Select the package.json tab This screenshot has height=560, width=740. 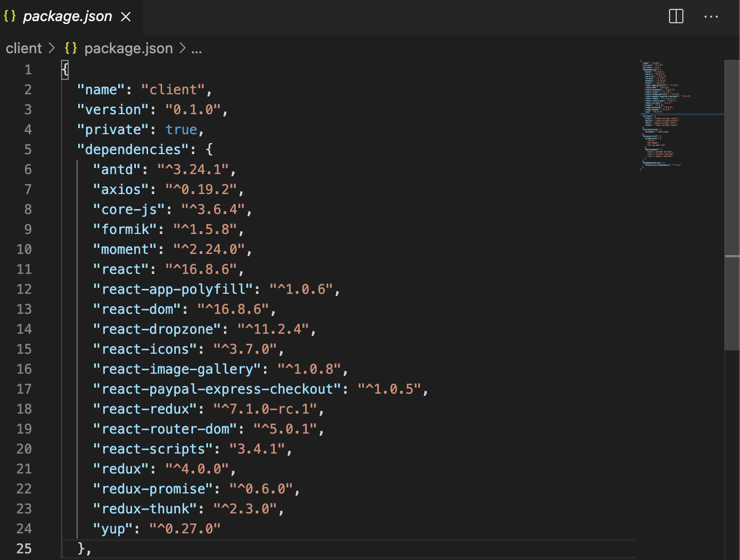67,17
